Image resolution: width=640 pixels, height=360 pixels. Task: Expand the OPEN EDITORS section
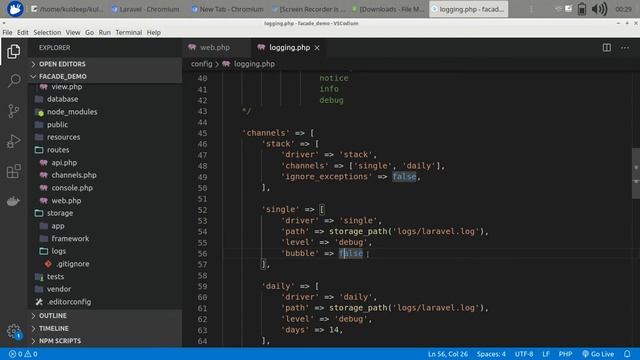pyautogui.click(x=62, y=64)
